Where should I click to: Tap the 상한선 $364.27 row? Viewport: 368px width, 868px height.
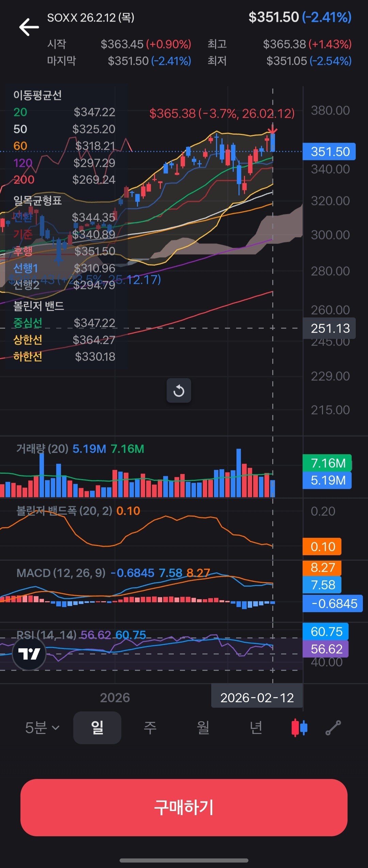click(x=64, y=340)
